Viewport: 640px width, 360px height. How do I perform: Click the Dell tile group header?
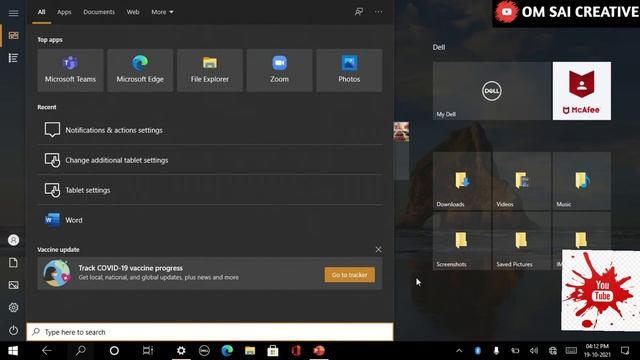[439, 47]
